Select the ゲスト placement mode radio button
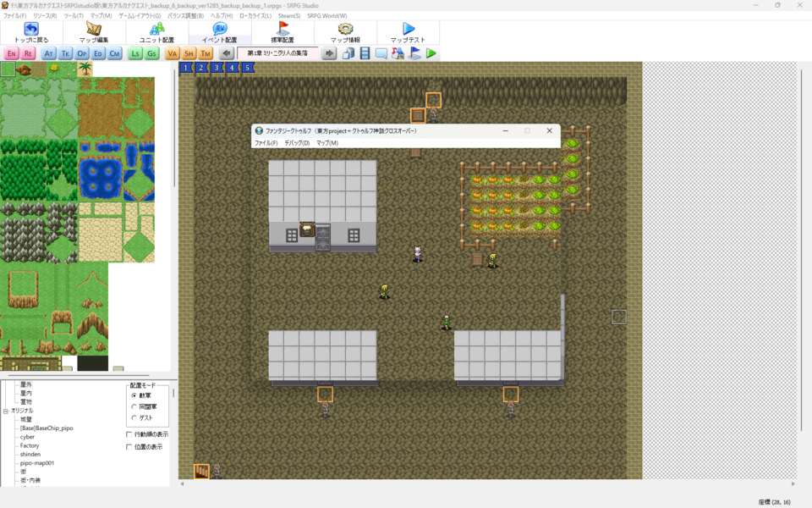 click(x=134, y=417)
